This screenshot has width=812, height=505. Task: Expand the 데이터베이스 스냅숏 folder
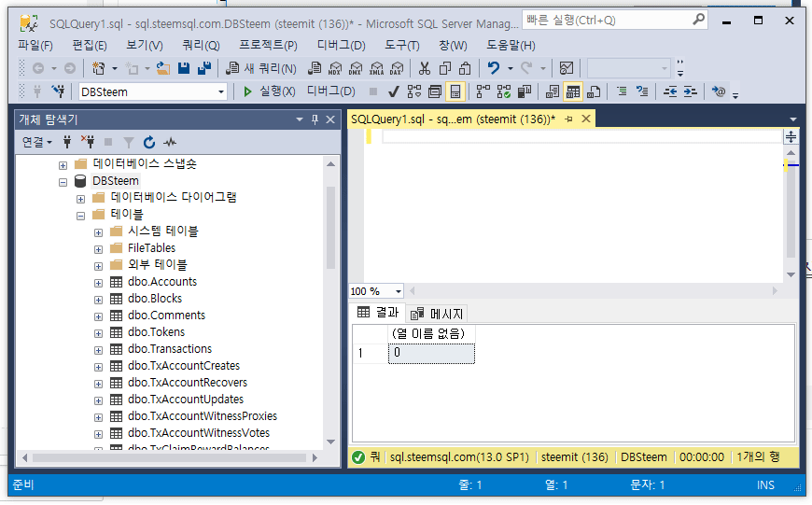63,166
